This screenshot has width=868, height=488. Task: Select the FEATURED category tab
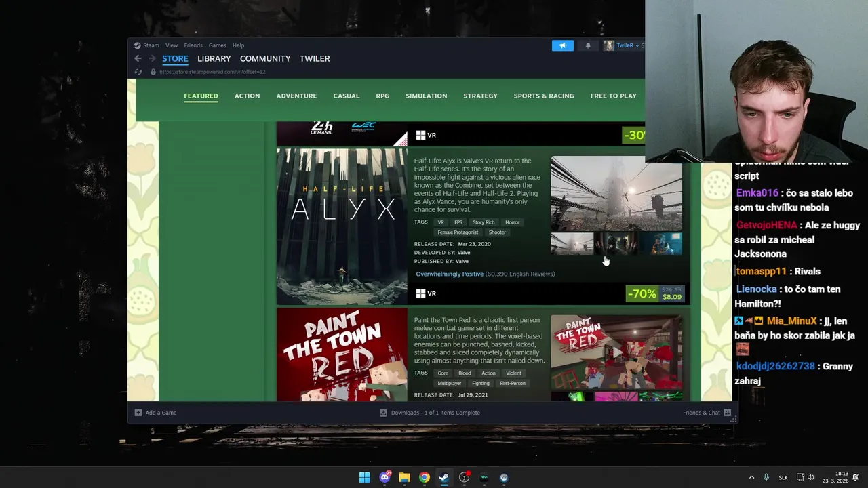tap(201, 96)
